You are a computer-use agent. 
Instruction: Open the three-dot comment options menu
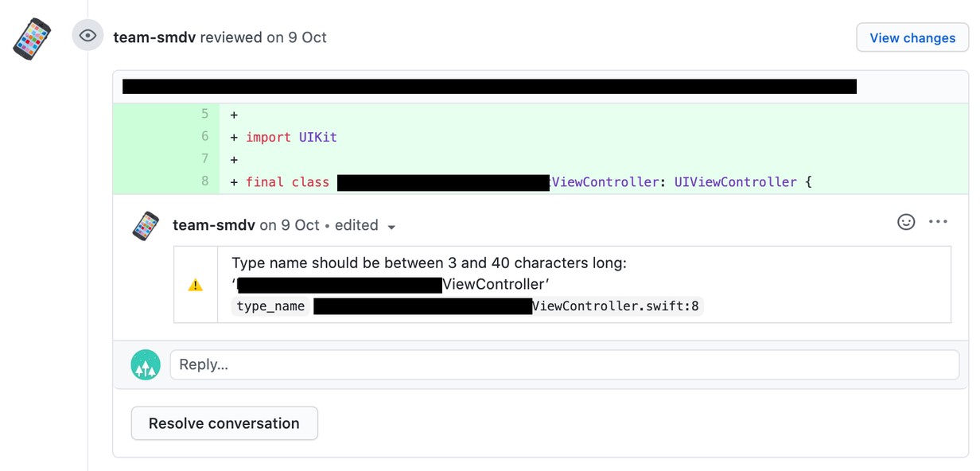[x=939, y=222]
